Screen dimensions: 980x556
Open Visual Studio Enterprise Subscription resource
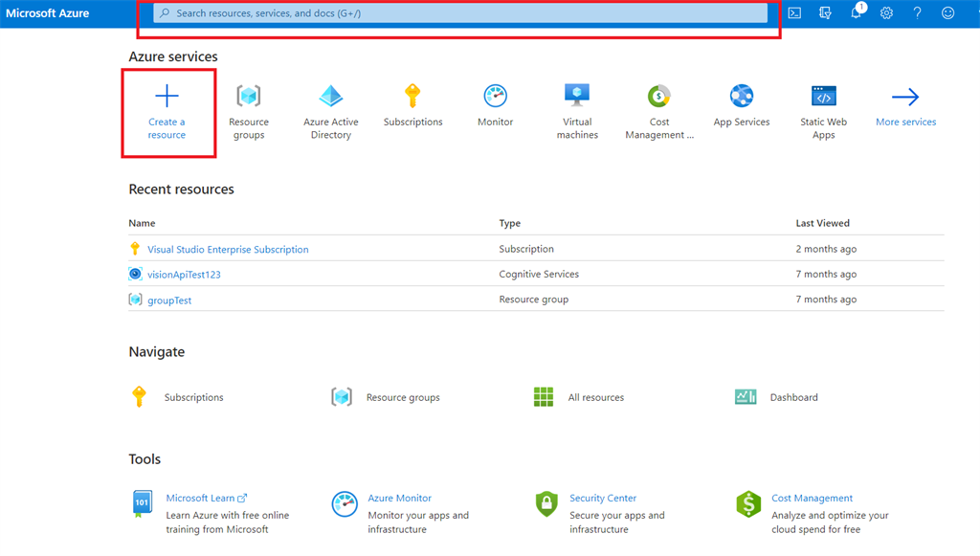[x=228, y=248]
